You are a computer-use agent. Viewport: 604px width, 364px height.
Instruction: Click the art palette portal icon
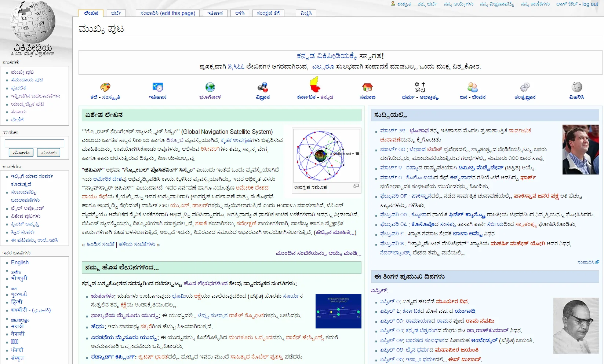pos(105,87)
